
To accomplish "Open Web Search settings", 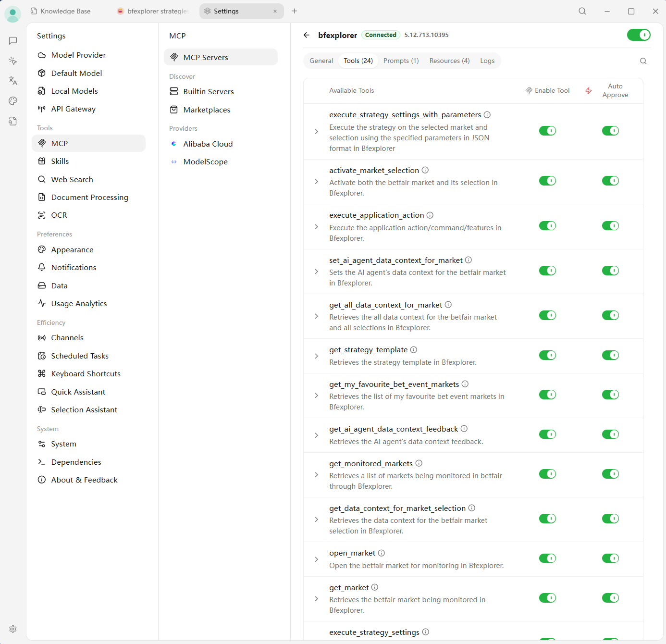I will pos(88,180).
